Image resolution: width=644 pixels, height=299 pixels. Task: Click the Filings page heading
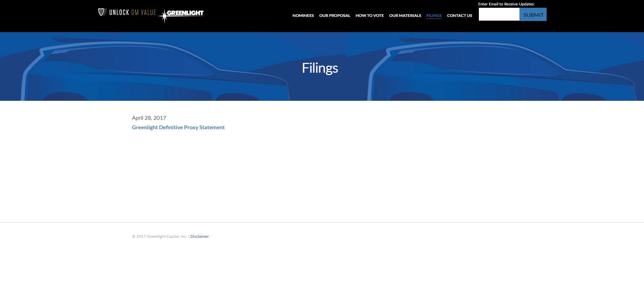pyautogui.click(x=320, y=68)
